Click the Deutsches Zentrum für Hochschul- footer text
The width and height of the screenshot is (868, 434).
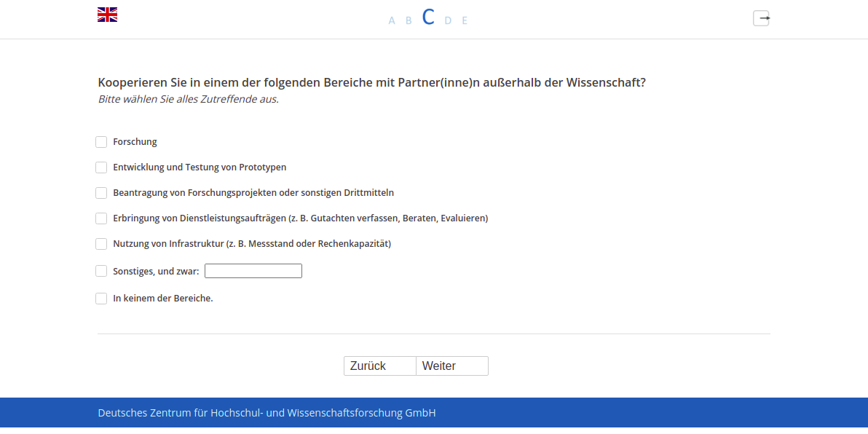pos(267,413)
